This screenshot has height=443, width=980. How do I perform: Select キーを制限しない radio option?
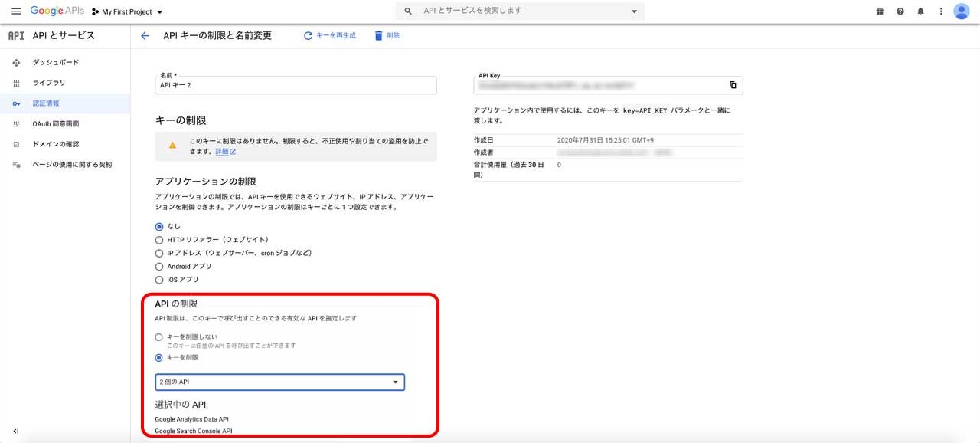click(x=159, y=336)
